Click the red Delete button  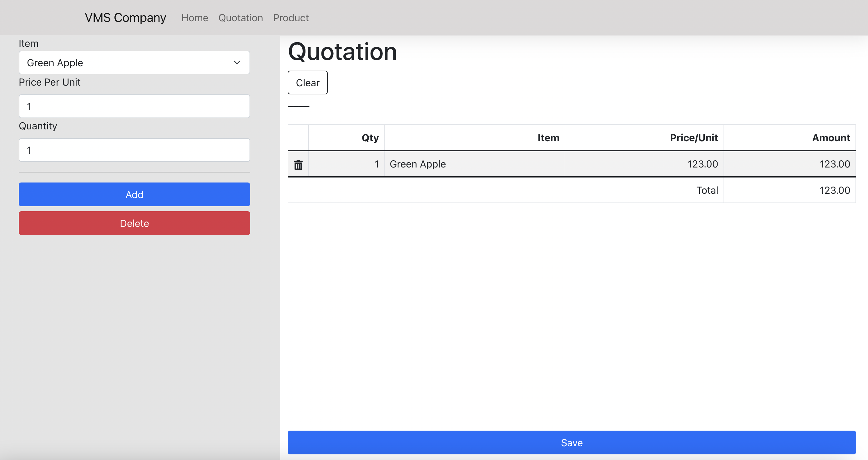134,223
